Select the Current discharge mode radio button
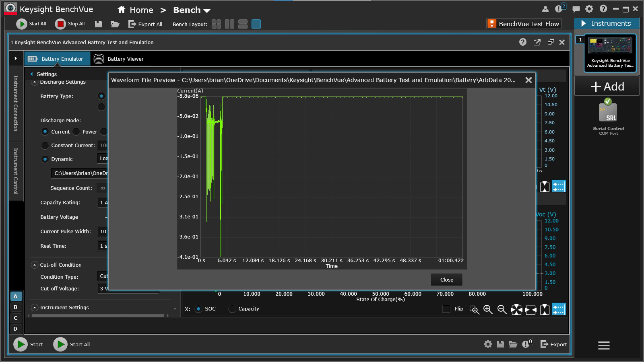 (45, 132)
